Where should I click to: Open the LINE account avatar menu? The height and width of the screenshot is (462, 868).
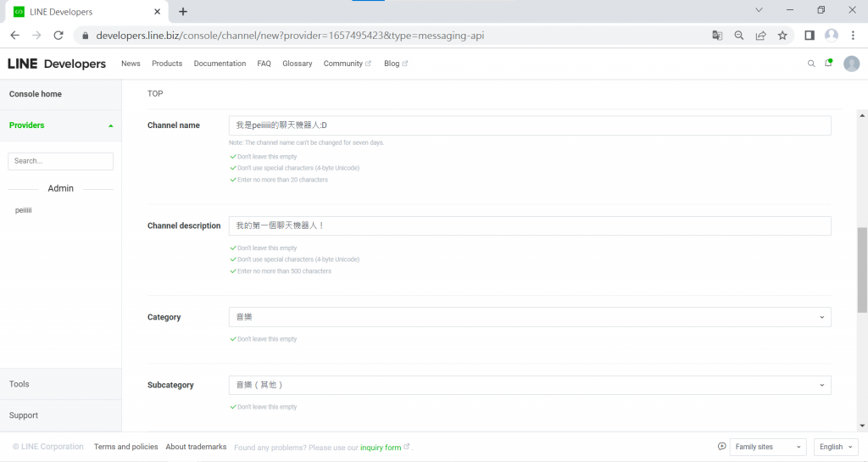(x=851, y=64)
